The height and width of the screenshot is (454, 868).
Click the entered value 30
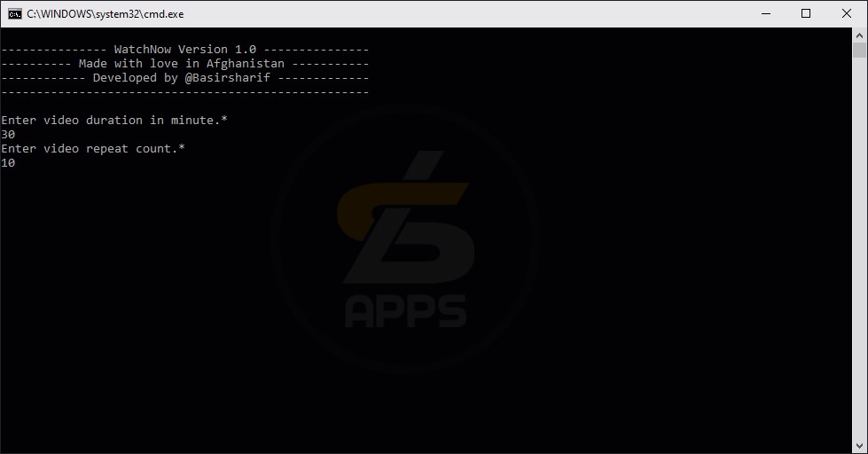coord(8,135)
